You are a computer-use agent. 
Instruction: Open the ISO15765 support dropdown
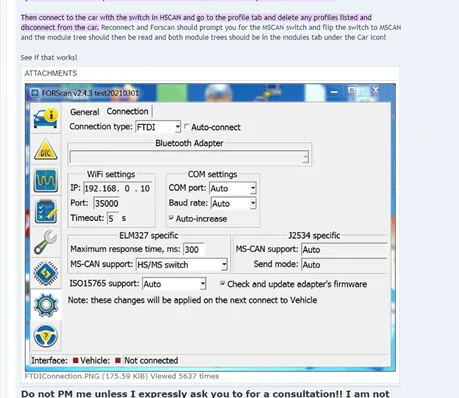(174, 284)
